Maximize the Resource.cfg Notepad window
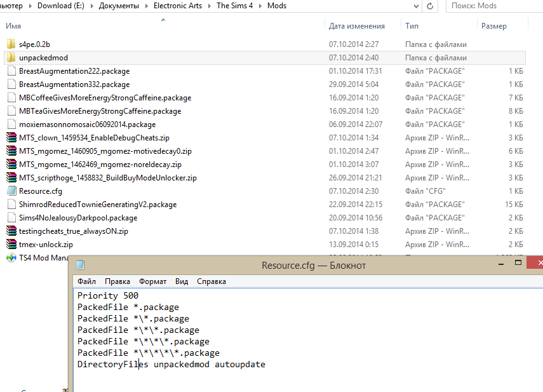This screenshot has width=543, height=392. coord(518,263)
